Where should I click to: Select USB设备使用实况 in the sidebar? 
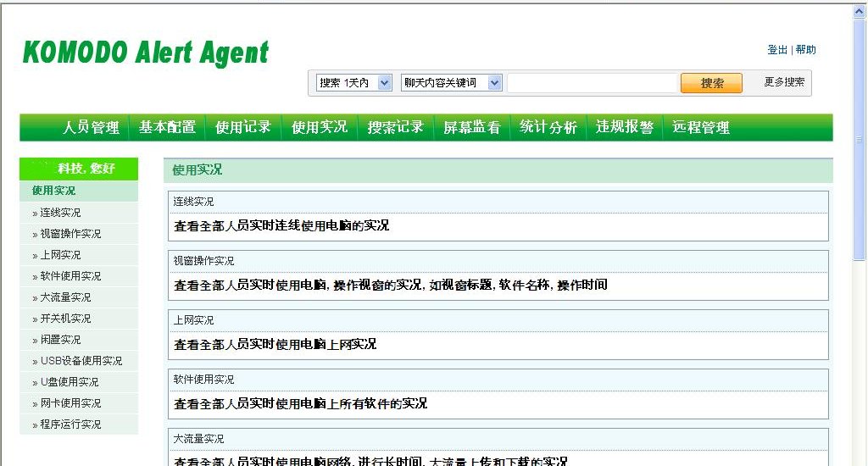(81, 361)
